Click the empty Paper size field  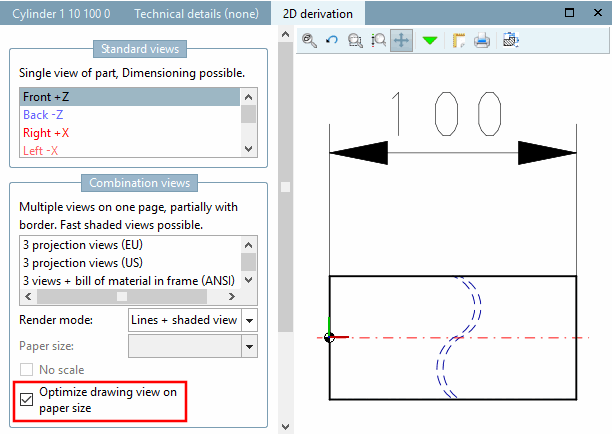point(185,347)
